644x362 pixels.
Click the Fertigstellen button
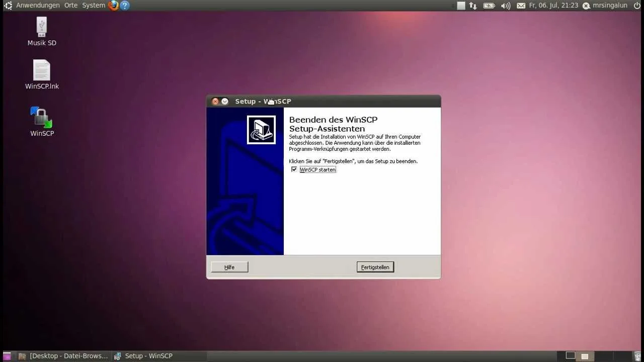pos(375,267)
